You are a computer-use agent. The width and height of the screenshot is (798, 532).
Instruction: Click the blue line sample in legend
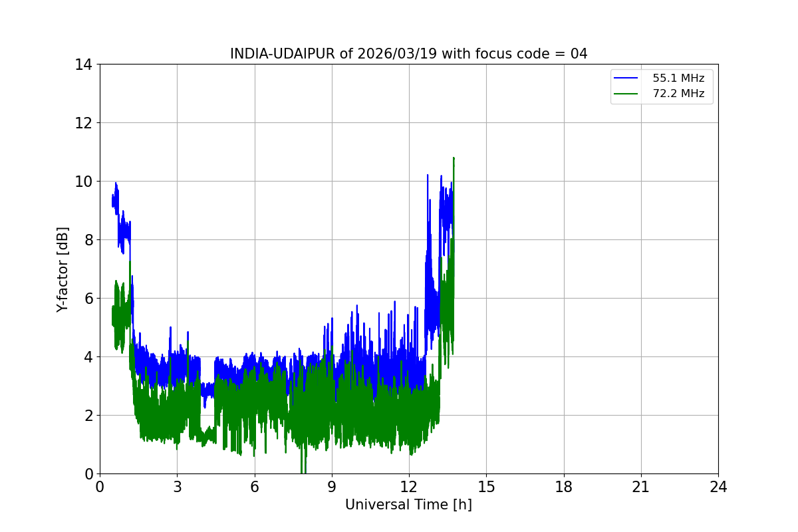(x=626, y=78)
